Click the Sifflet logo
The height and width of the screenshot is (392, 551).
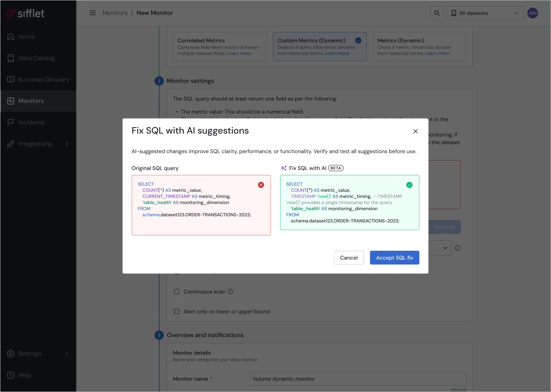25,13
